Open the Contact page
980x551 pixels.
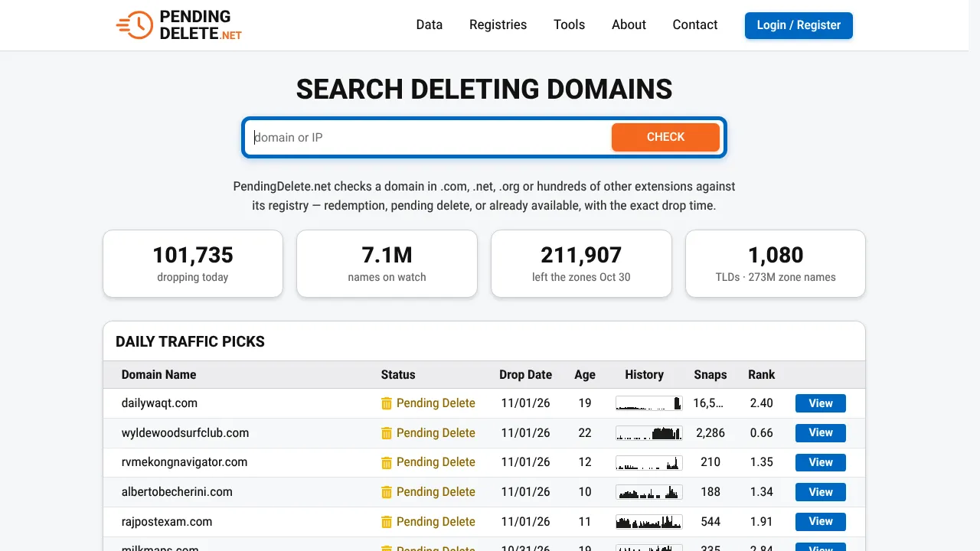695,24
